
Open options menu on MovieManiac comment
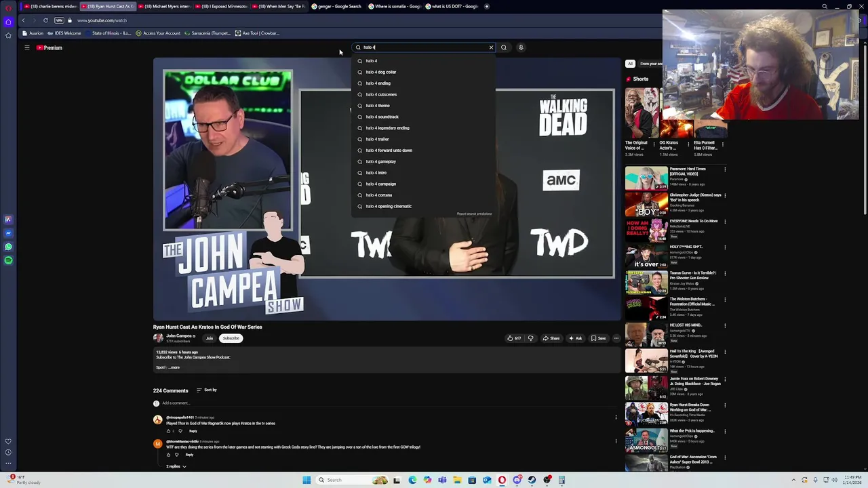[x=616, y=441]
